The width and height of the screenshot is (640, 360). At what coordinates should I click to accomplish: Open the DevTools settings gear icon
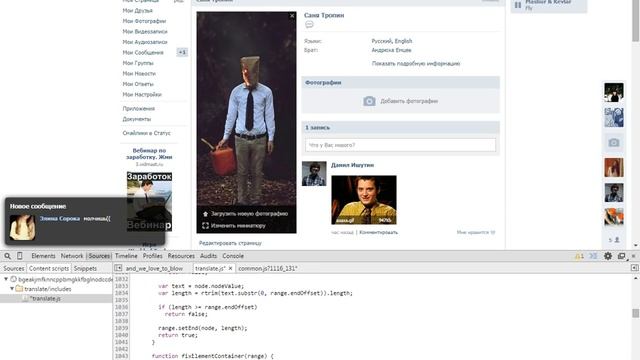608,256
